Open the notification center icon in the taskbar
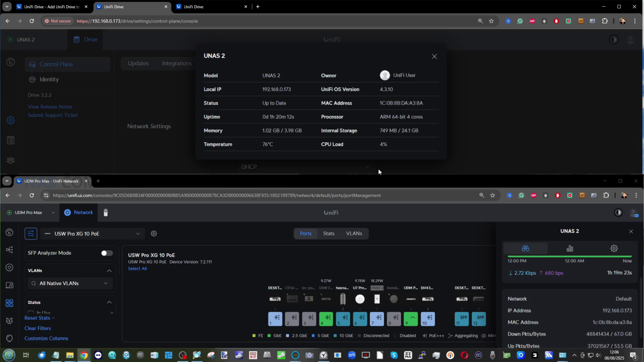Viewport: 644px width, 362px height. click(x=635, y=355)
